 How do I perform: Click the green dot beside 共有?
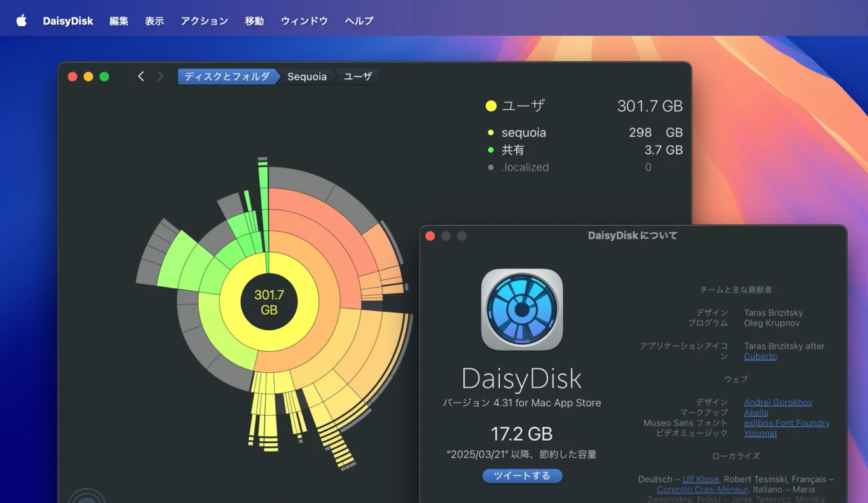pos(489,149)
